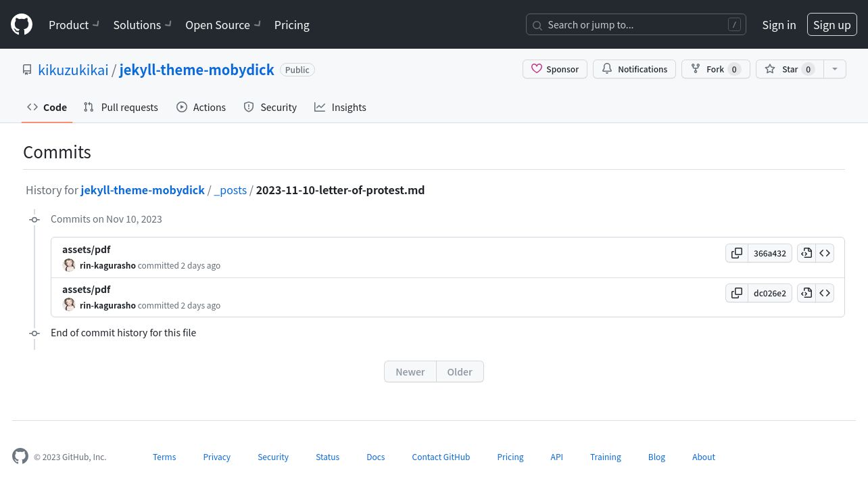This screenshot has height=498, width=868.
Task: Click the footer GitHub logo
Action: pos(20,456)
